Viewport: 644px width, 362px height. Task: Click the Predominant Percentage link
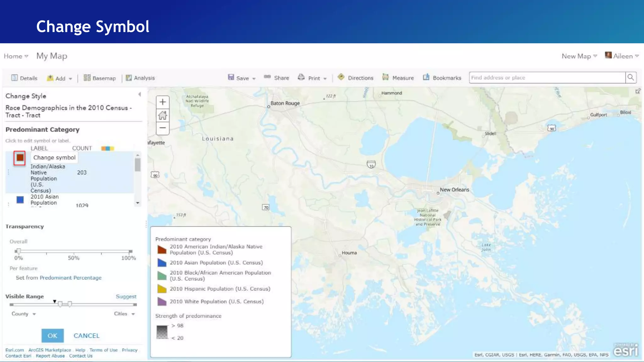coord(70,278)
